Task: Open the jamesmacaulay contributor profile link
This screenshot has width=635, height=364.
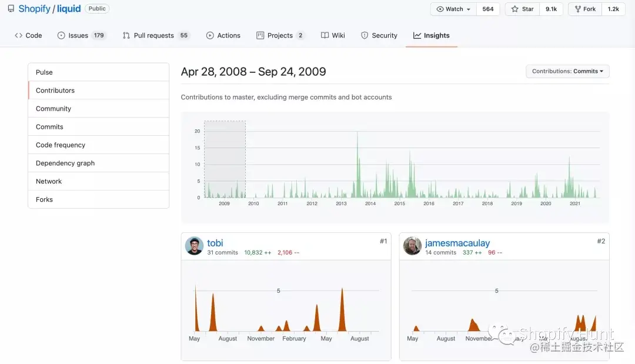Action: pos(457,243)
